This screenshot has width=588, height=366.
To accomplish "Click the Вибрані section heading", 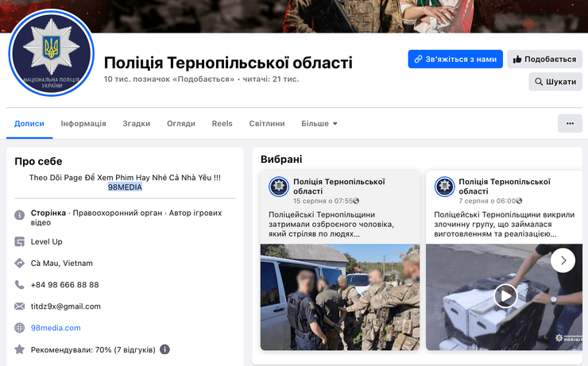I will tap(281, 160).
